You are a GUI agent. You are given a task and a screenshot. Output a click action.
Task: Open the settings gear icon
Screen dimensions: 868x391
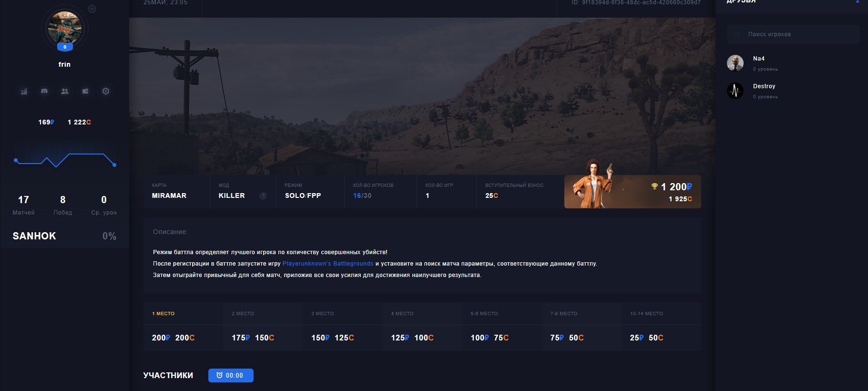[106, 91]
